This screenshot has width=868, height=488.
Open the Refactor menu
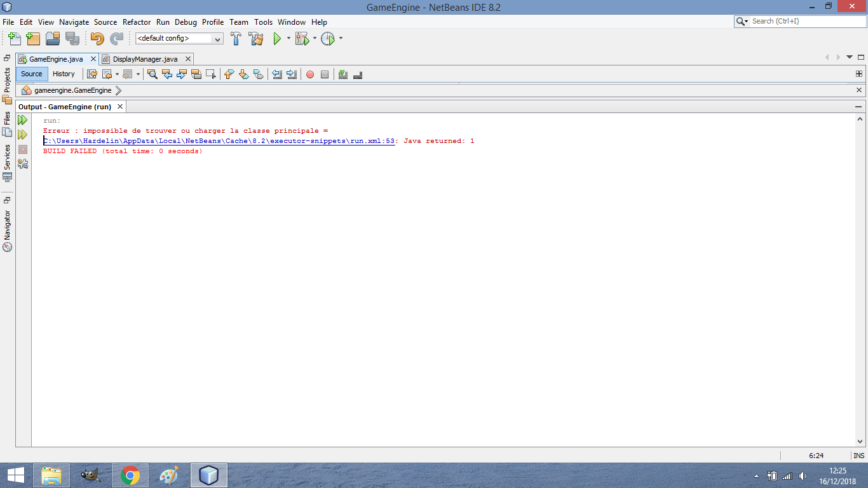tap(137, 22)
